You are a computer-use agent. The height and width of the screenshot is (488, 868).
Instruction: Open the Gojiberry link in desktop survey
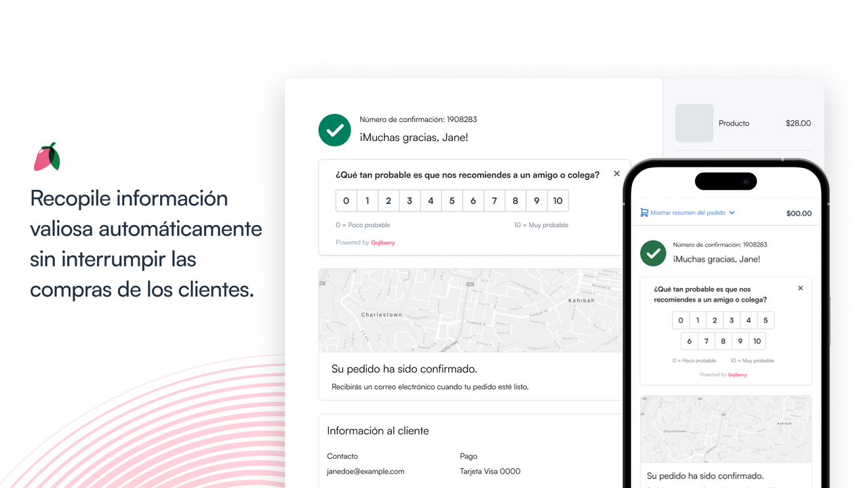383,243
